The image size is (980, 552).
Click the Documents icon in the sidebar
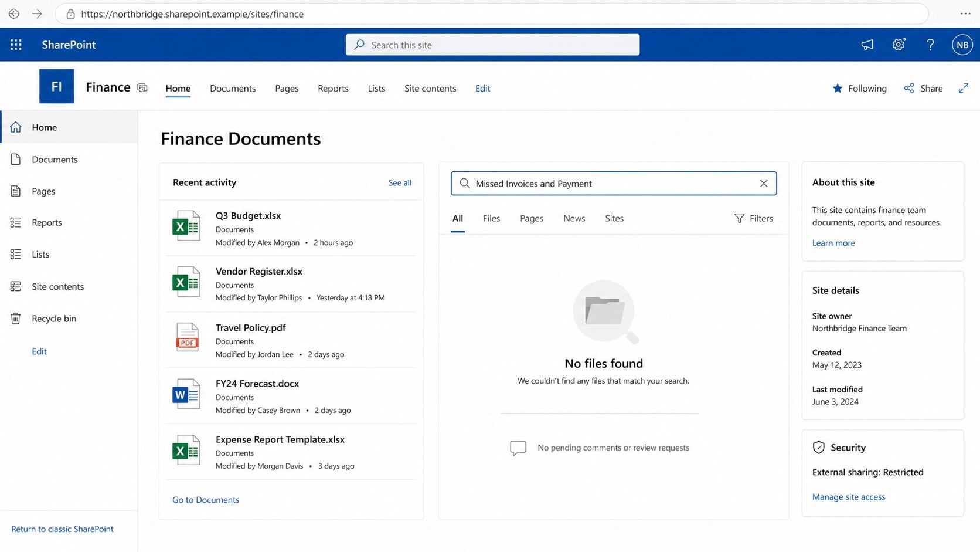pos(16,159)
